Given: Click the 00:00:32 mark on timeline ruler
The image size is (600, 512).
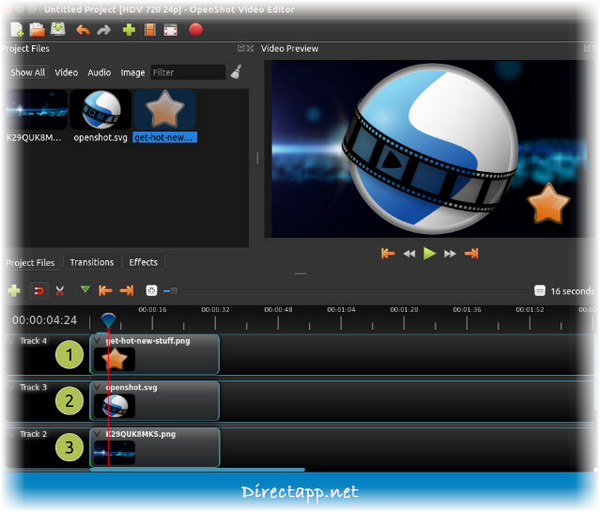Looking at the screenshot, I should coord(215,310).
